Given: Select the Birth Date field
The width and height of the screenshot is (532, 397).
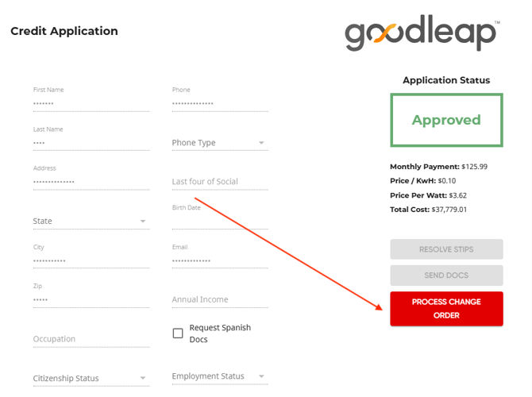Looking at the screenshot, I should (x=219, y=221).
